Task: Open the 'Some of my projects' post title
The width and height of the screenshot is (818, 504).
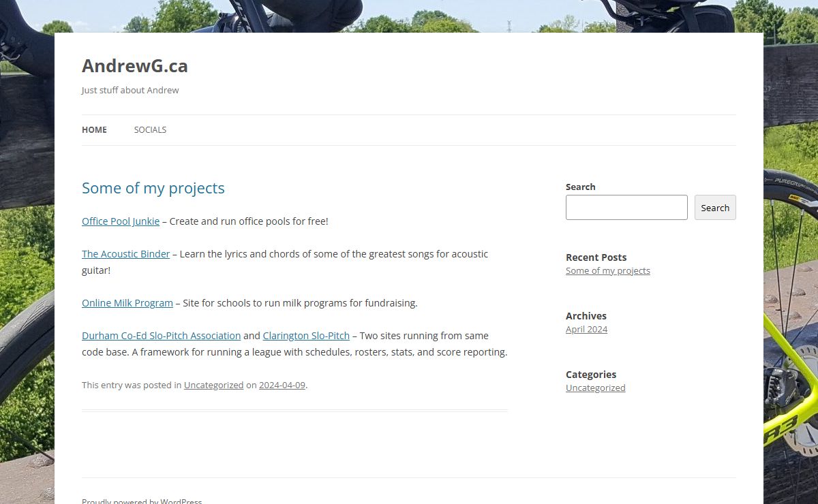Action: (x=153, y=188)
